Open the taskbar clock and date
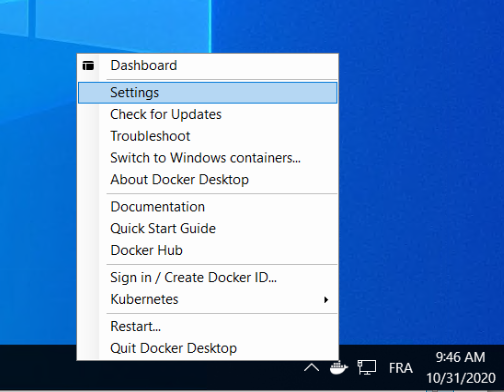 461,368
